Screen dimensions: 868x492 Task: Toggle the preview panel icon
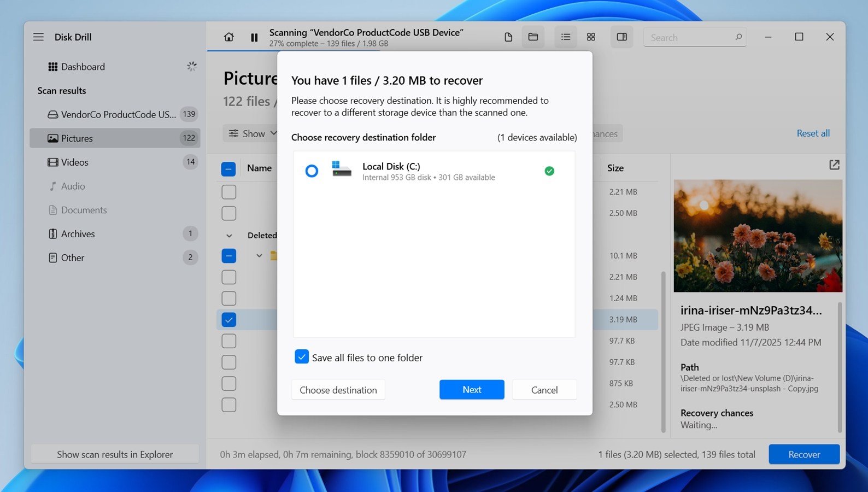[621, 37]
